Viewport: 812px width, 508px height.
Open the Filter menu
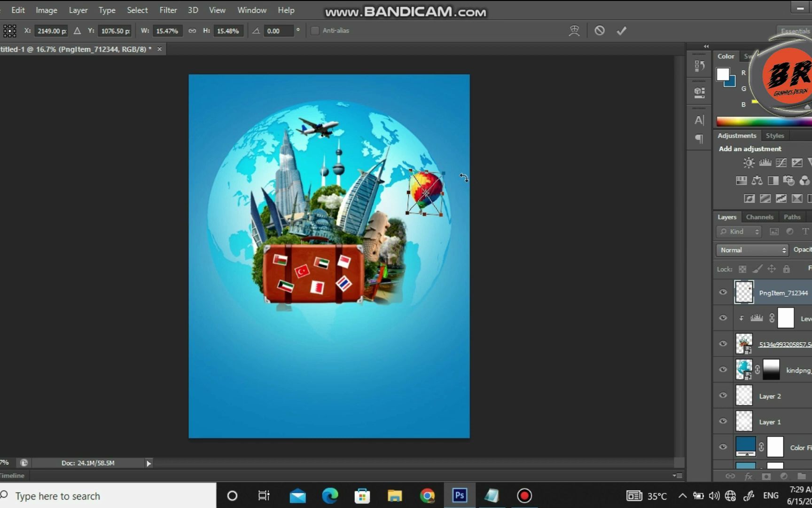click(x=168, y=10)
